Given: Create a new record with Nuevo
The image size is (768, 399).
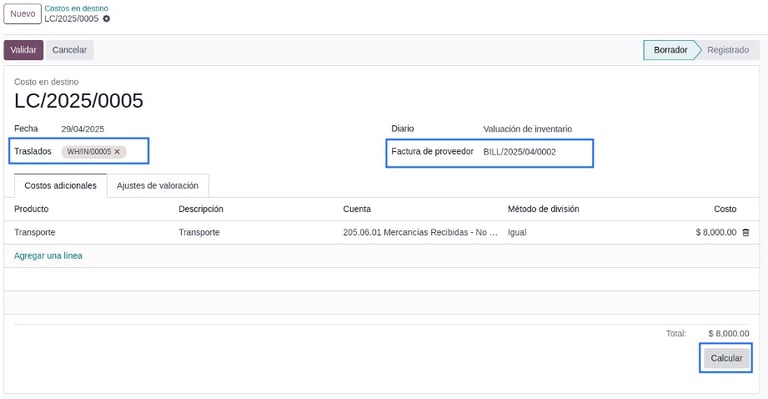Looking at the screenshot, I should coord(23,14).
